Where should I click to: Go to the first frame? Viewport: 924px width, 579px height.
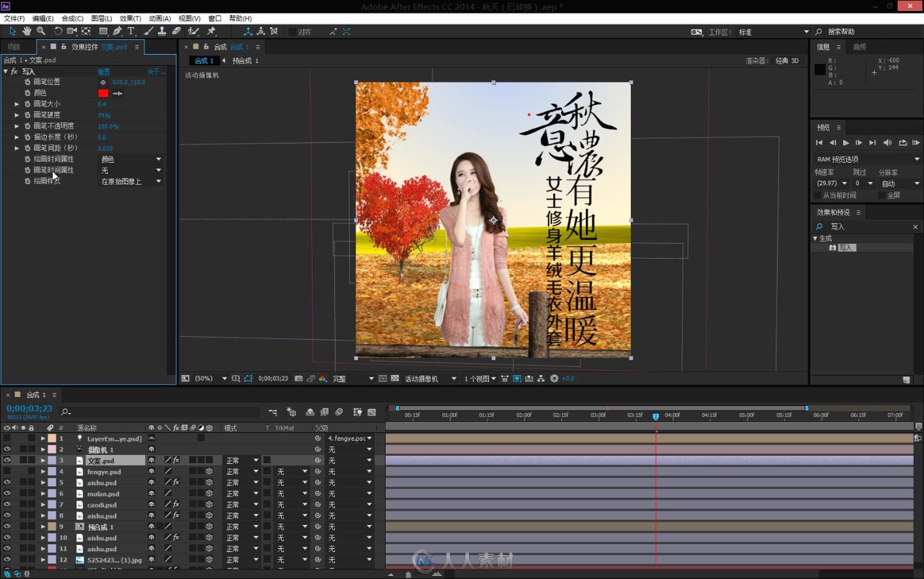click(x=819, y=143)
